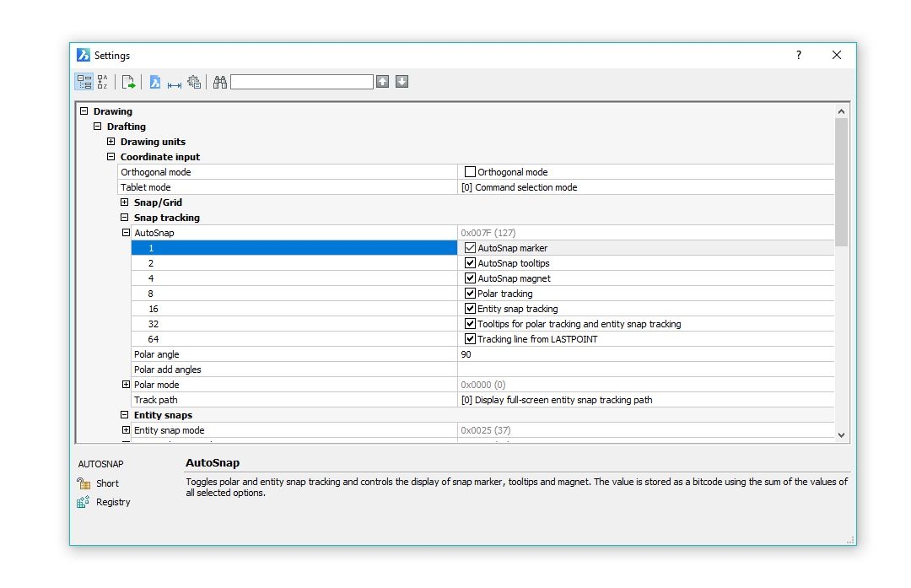Viewport: 911px width, 588px height.
Task: Disable Entity snap tracking checkbox
Action: [470, 309]
